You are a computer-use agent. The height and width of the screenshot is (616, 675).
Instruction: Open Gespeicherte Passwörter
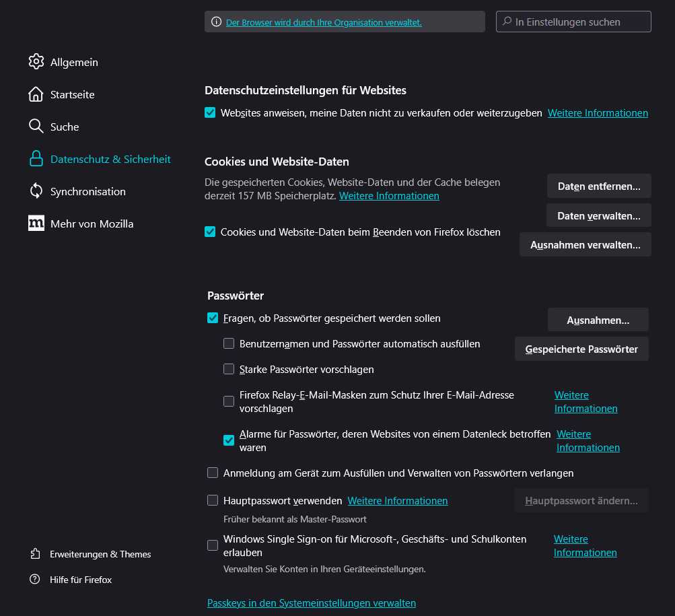click(x=581, y=349)
